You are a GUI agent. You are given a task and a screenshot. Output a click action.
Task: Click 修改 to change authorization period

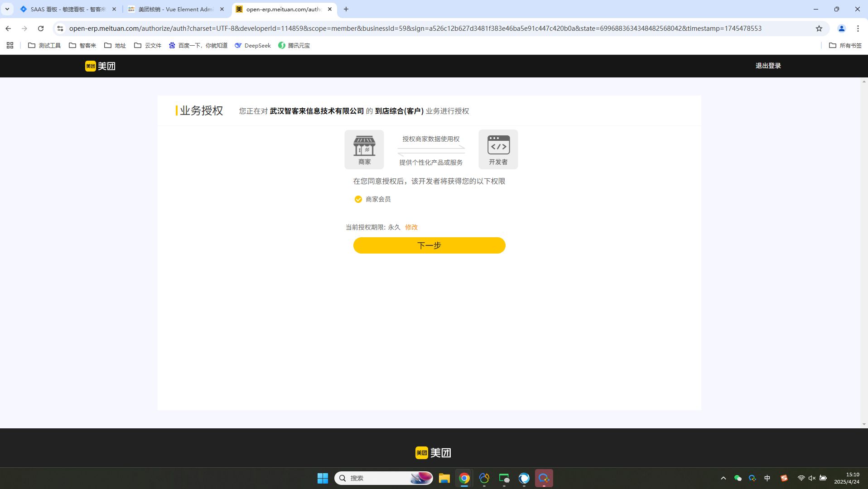coord(411,227)
